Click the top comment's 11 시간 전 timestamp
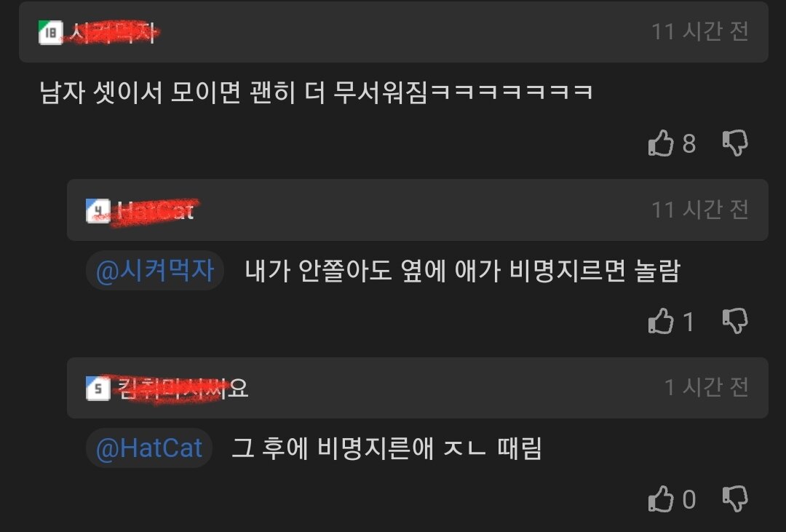Viewport: 786px width, 532px height. [700, 31]
